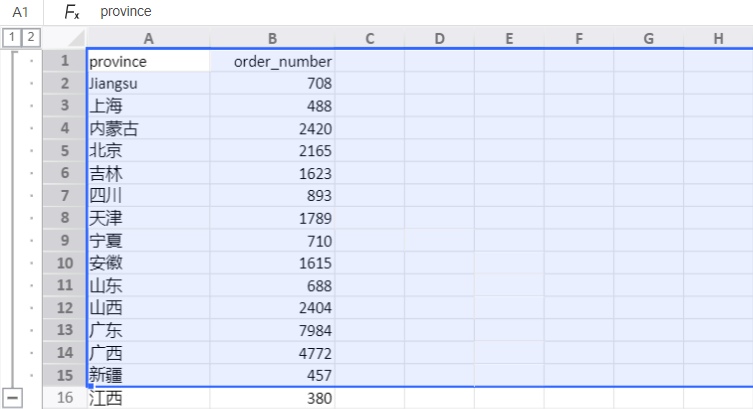Select column B header

tap(272, 39)
